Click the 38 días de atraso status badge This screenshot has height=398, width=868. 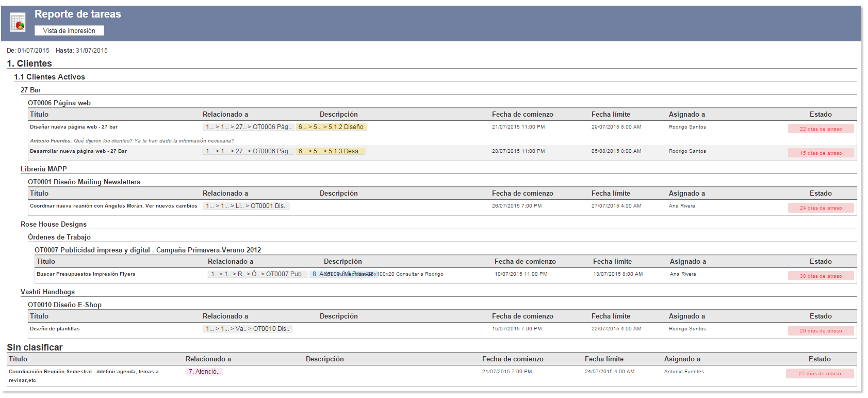pyautogui.click(x=821, y=276)
